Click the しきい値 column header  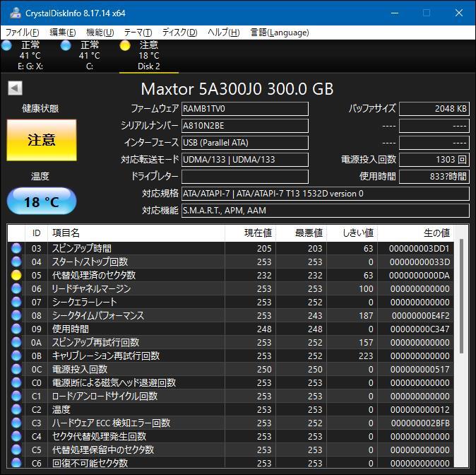point(352,233)
